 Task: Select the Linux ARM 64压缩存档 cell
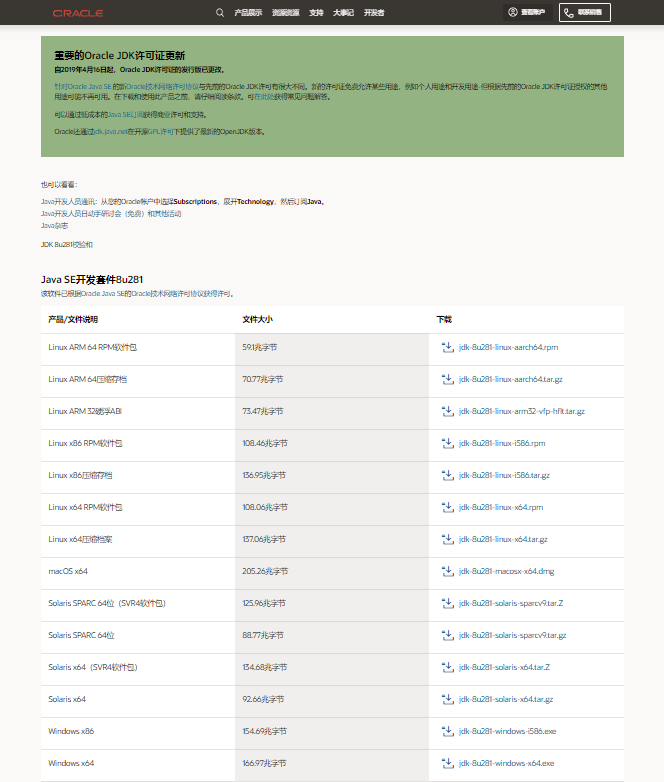pos(138,382)
